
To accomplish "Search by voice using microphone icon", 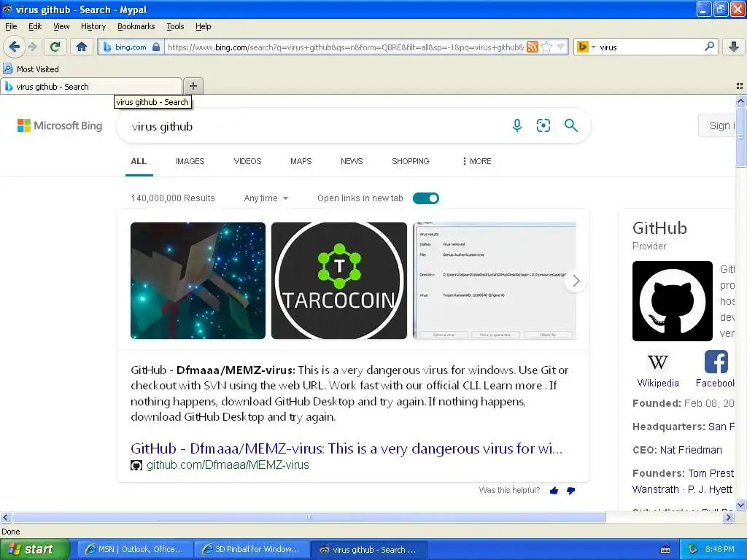I will click(517, 125).
